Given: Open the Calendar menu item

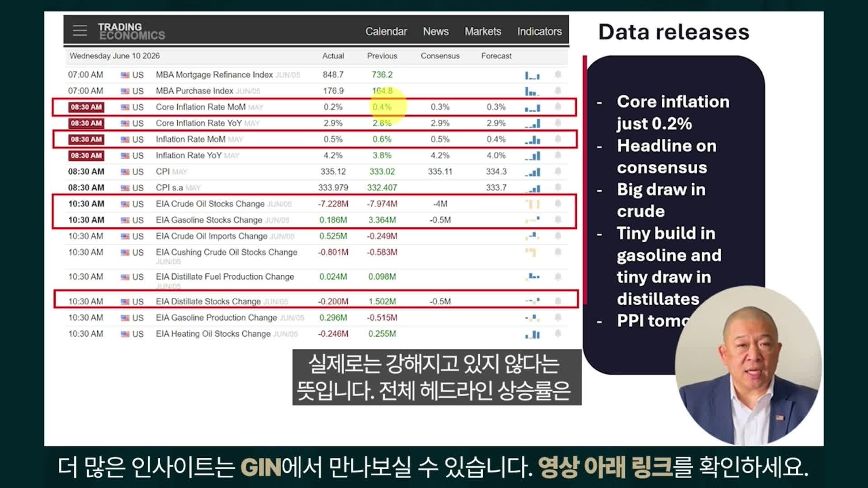Looking at the screenshot, I should [386, 32].
